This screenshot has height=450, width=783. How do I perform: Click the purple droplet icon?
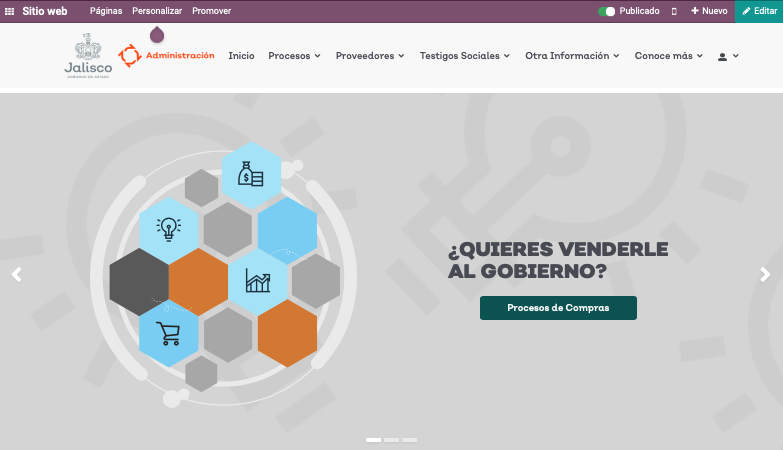coord(157,35)
